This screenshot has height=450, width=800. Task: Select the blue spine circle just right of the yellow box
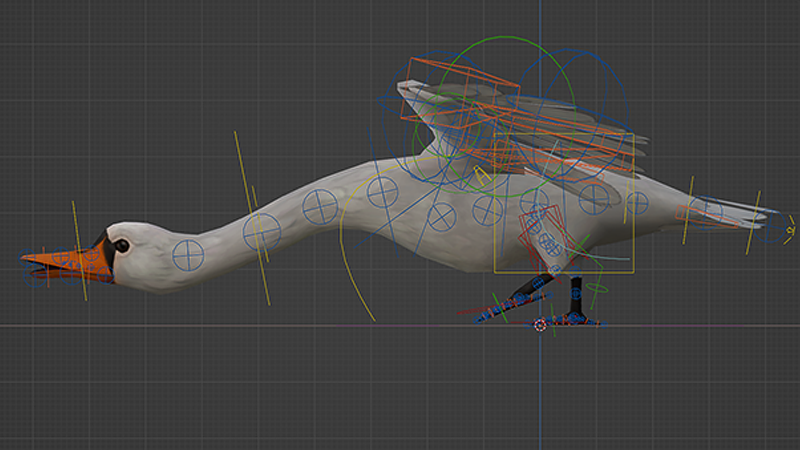[x=638, y=203]
